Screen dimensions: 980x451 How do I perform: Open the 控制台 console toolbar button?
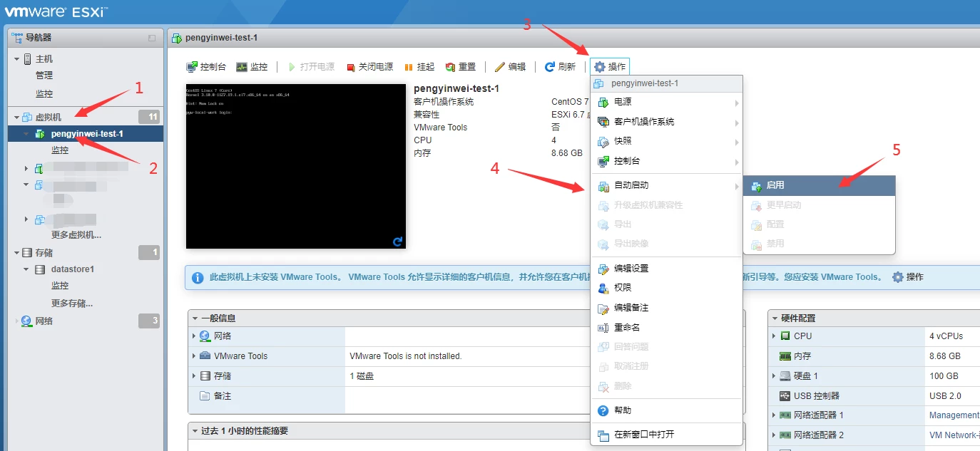coord(206,67)
